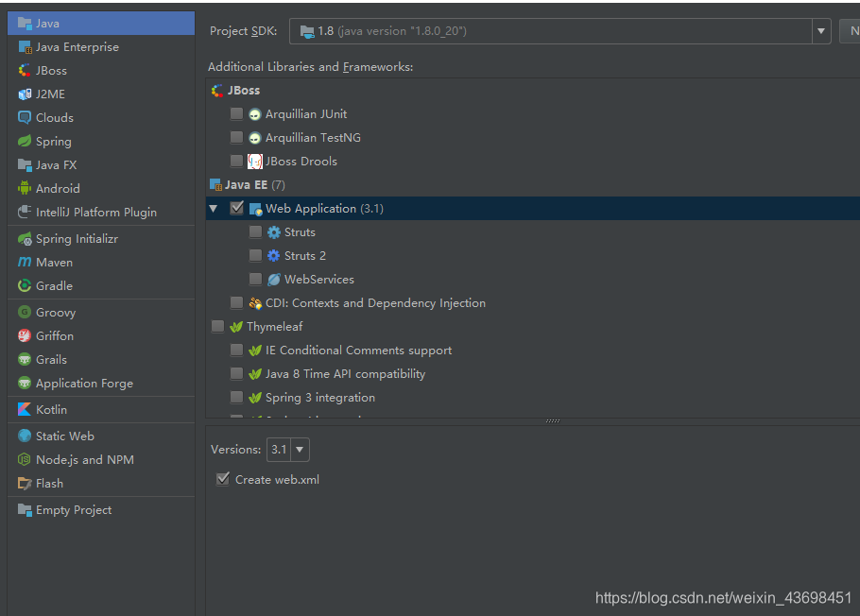The image size is (860, 616).
Task: Click the Java Enterprise icon in sidebar
Action: (25, 47)
